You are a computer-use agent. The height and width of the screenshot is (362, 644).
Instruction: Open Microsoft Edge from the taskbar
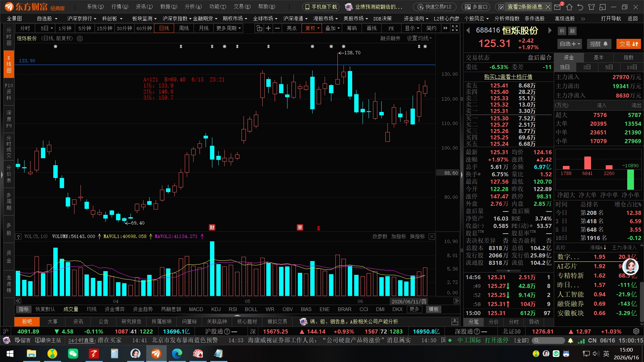tap(177, 354)
